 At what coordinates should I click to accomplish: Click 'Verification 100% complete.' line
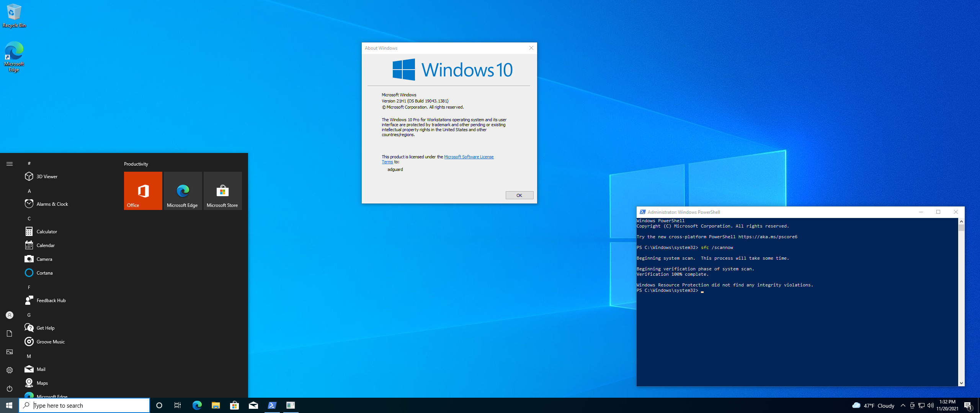point(673,274)
